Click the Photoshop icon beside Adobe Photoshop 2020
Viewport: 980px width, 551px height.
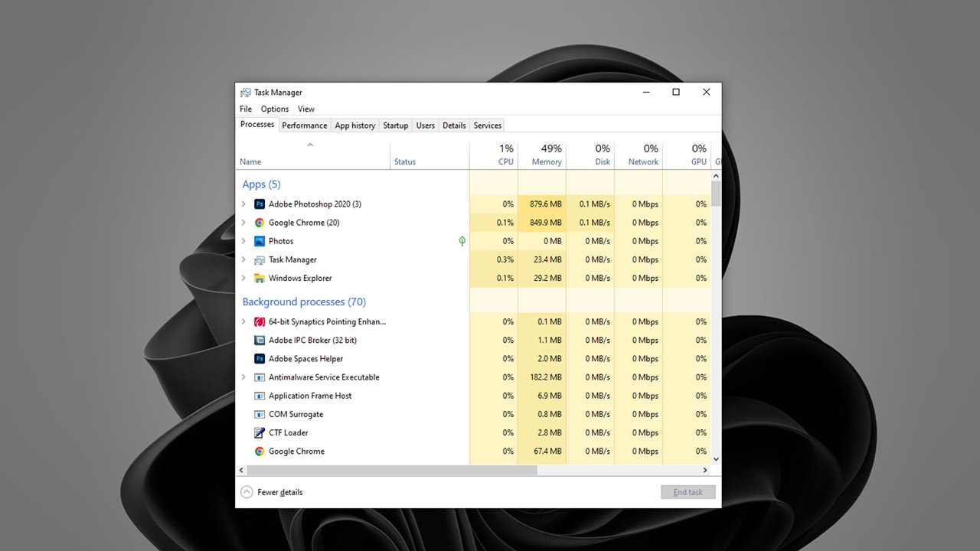click(x=260, y=204)
